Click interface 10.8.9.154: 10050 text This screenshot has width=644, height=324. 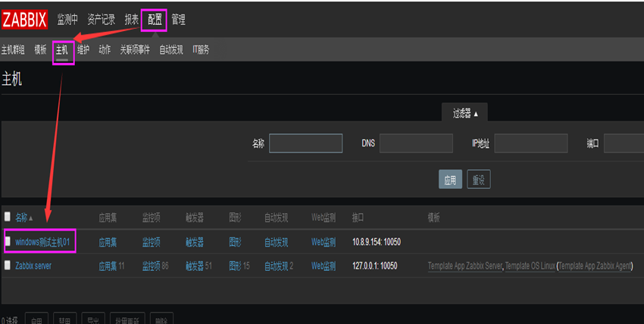tap(377, 242)
